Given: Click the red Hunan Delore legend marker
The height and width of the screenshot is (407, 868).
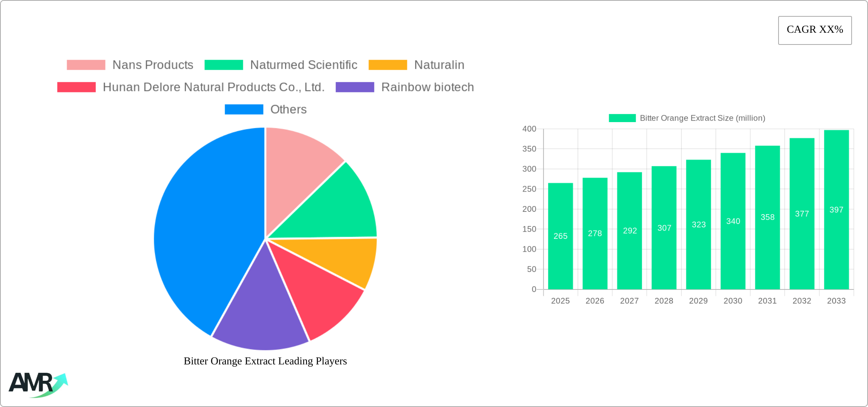Looking at the screenshot, I should point(76,87).
